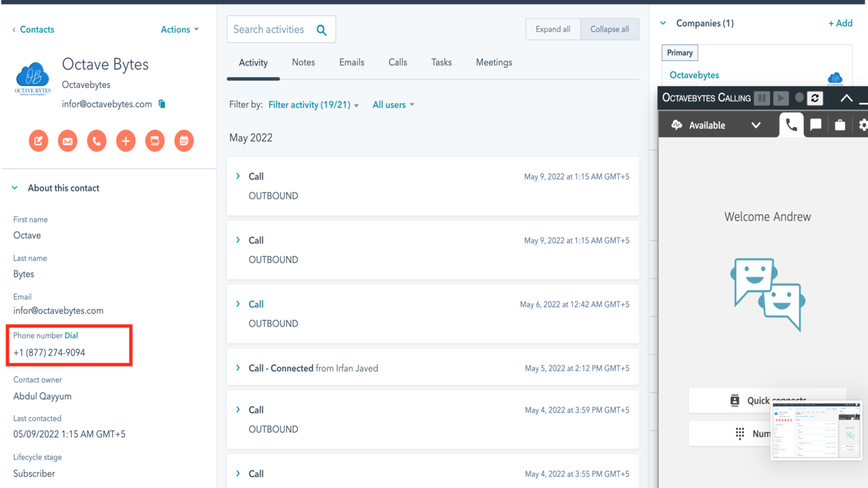This screenshot has width=868, height=488.
Task: Switch to the Meetings tab
Action: tap(494, 62)
